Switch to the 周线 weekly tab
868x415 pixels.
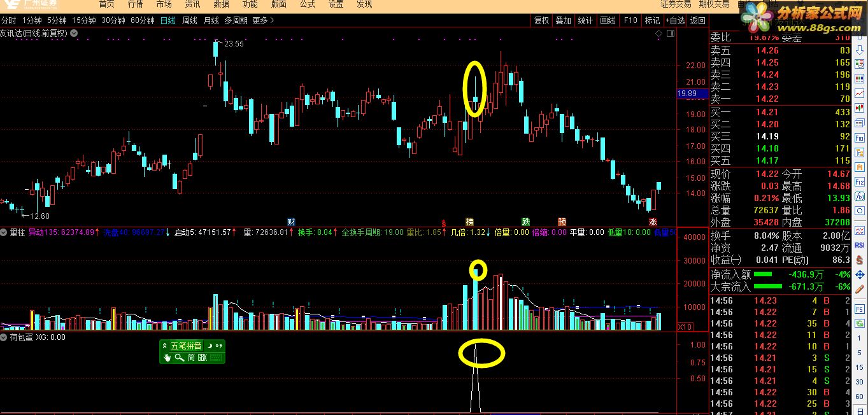click(x=190, y=20)
